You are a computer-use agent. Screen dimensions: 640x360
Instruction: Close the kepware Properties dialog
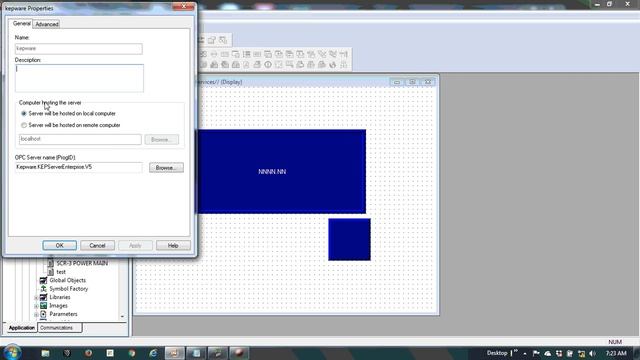pos(184,6)
